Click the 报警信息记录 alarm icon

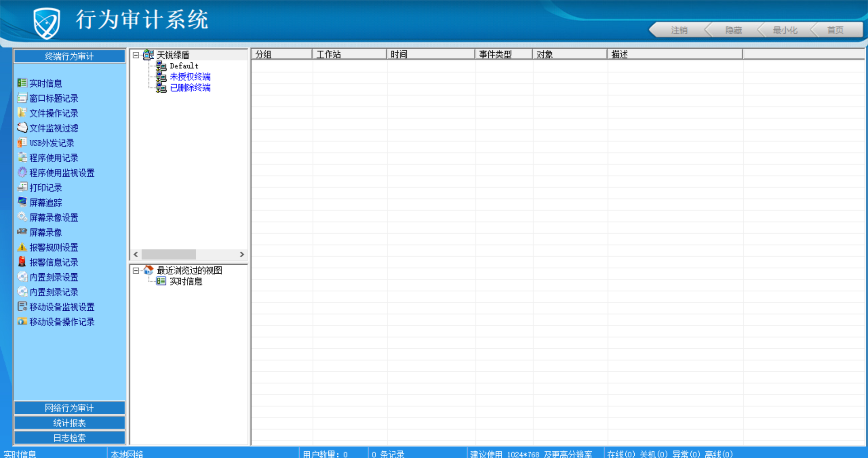22,262
